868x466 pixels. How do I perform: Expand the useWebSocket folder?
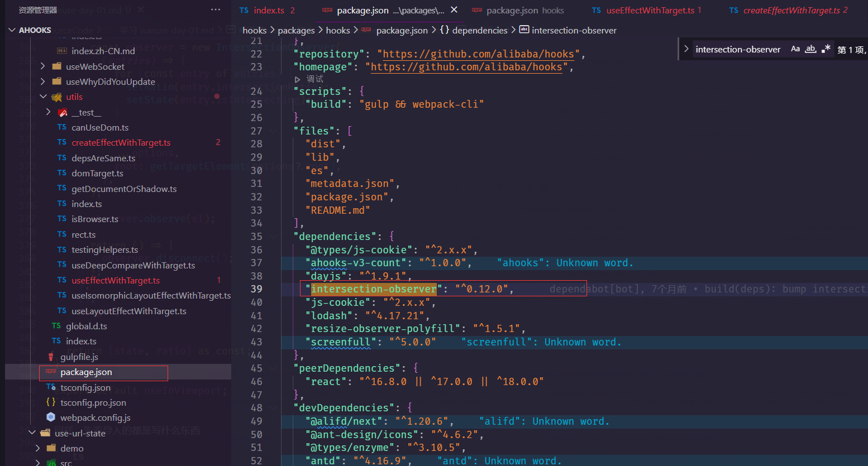coord(43,66)
